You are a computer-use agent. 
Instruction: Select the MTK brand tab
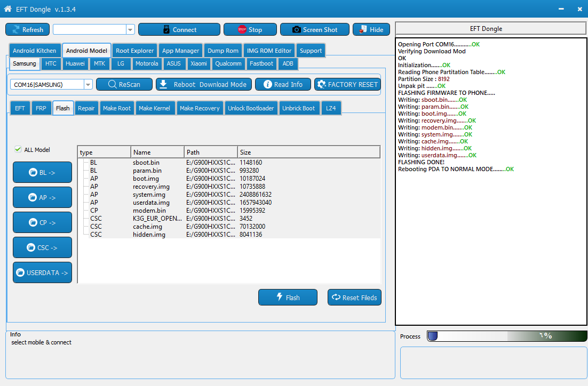[99, 63]
